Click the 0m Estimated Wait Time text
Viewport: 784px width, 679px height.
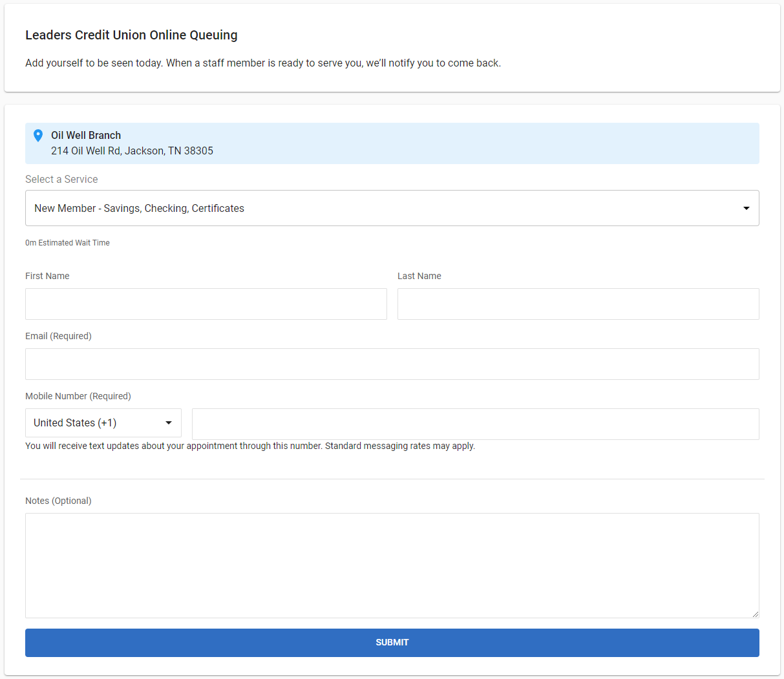click(x=67, y=243)
